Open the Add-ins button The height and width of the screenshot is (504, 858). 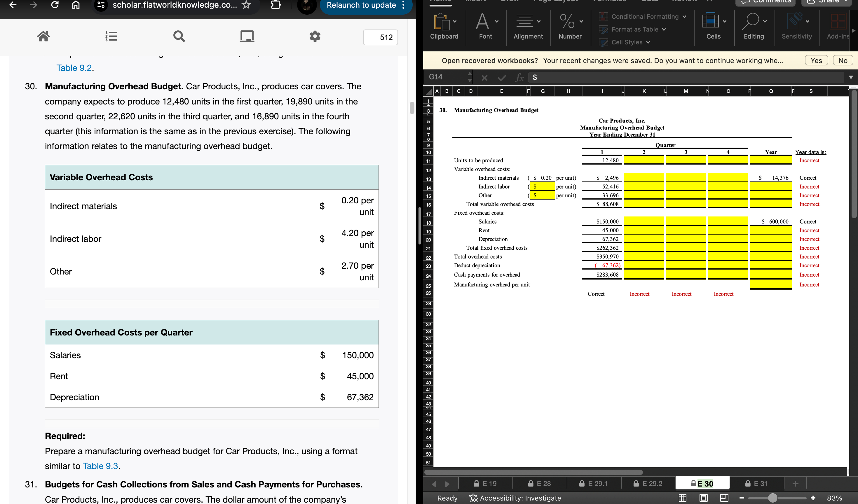[x=838, y=27]
